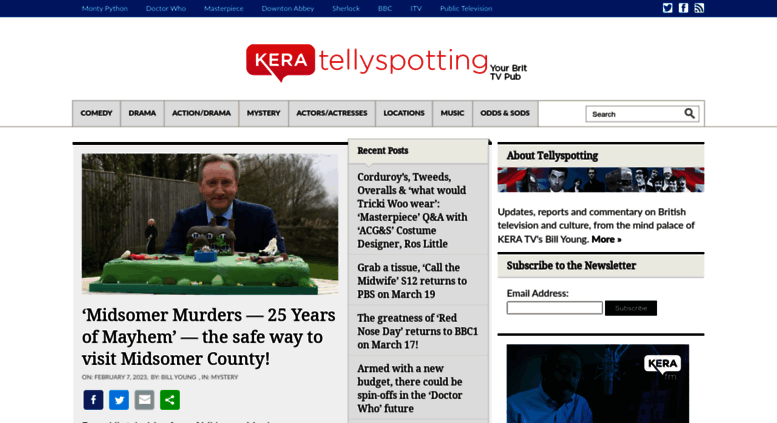The width and height of the screenshot is (777, 423).
Task: Open the Doctor Who top link
Action: click(166, 8)
